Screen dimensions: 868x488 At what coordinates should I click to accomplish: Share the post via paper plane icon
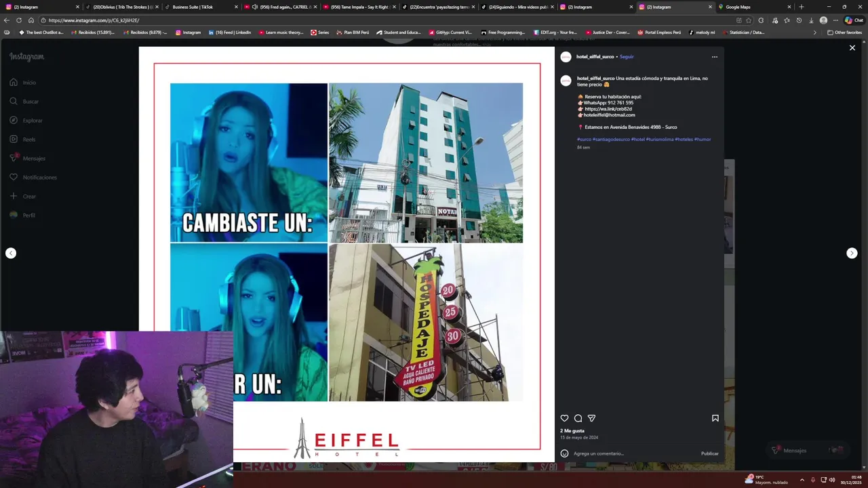[x=591, y=418]
